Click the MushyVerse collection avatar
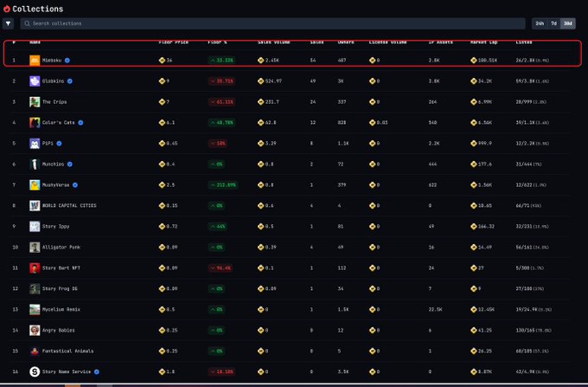This screenshot has width=588, height=387. click(35, 184)
